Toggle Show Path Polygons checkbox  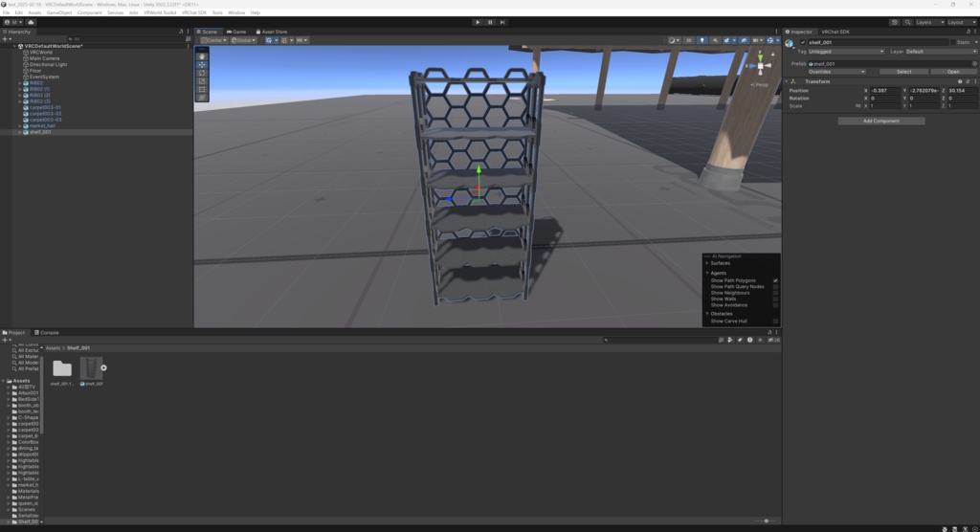click(x=775, y=280)
